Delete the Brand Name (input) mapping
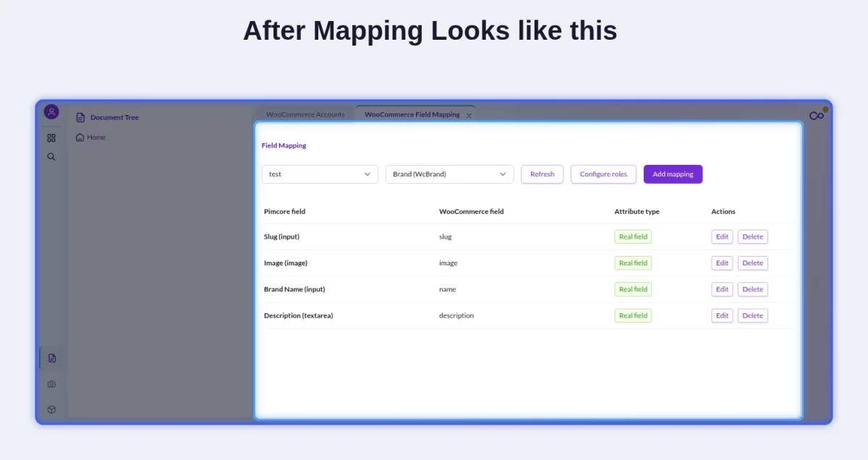The width and height of the screenshot is (868, 460). click(x=753, y=289)
